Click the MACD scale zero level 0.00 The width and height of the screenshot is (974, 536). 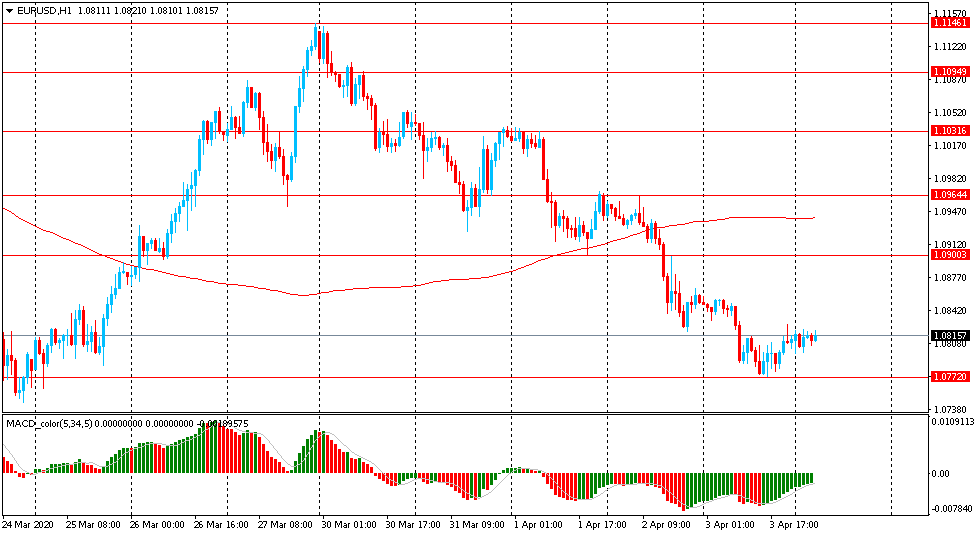(x=941, y=474)
